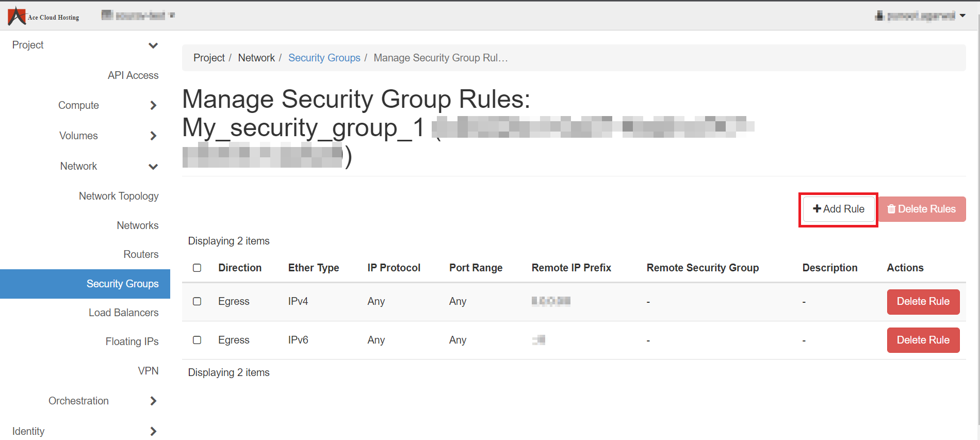Click the Add Rule button
980x440 pixels.
[x=838, y=209]
